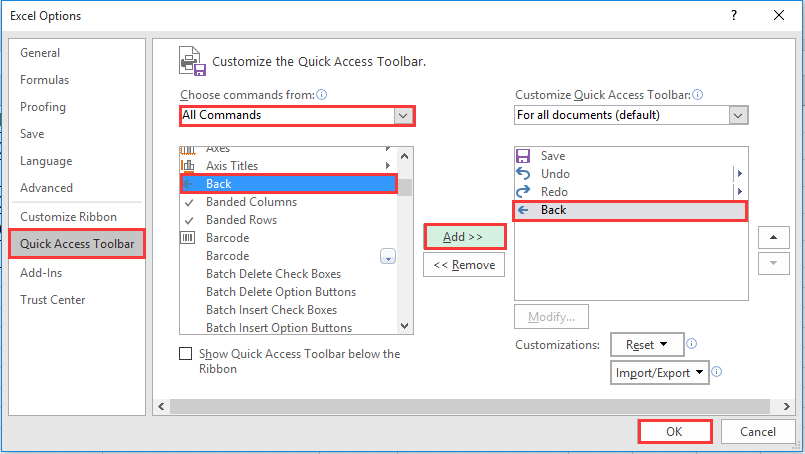Click the Axis Titles chart icon

point(187,165)
